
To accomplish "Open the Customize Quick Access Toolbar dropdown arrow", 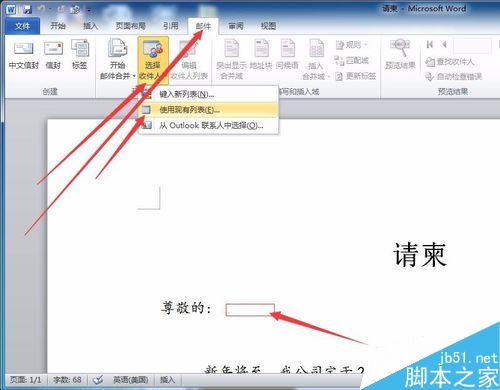I will tap(89, 10).
